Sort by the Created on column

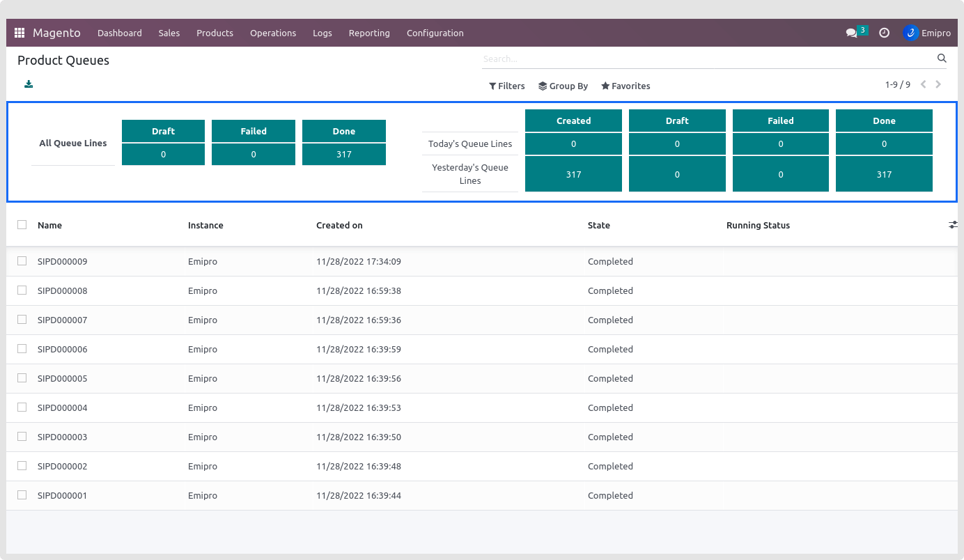pos(339,225)
